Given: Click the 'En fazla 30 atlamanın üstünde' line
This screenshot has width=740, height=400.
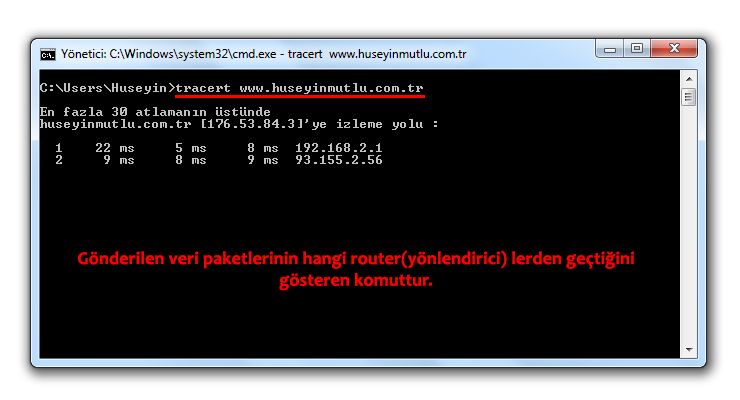Looking at the screenshot, I should [155, 112].
